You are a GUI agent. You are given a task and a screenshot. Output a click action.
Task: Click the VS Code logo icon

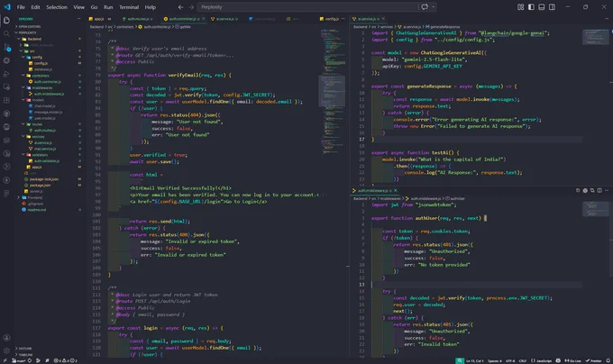coord(7,7)
